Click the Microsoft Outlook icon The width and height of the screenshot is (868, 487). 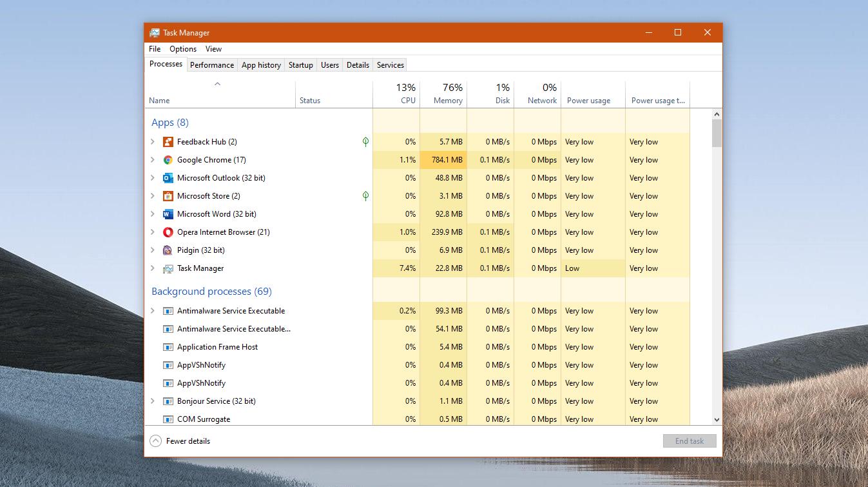point(168,178)
